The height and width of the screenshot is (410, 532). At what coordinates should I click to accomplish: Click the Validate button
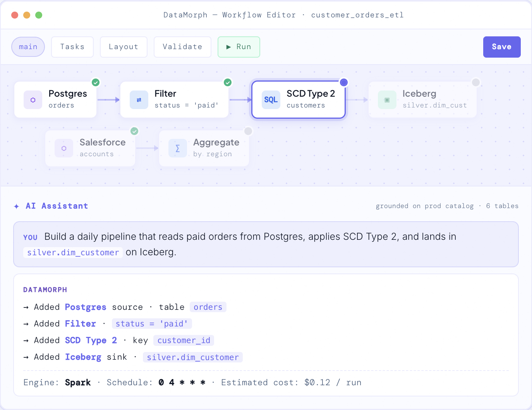(x=182, y=47)
